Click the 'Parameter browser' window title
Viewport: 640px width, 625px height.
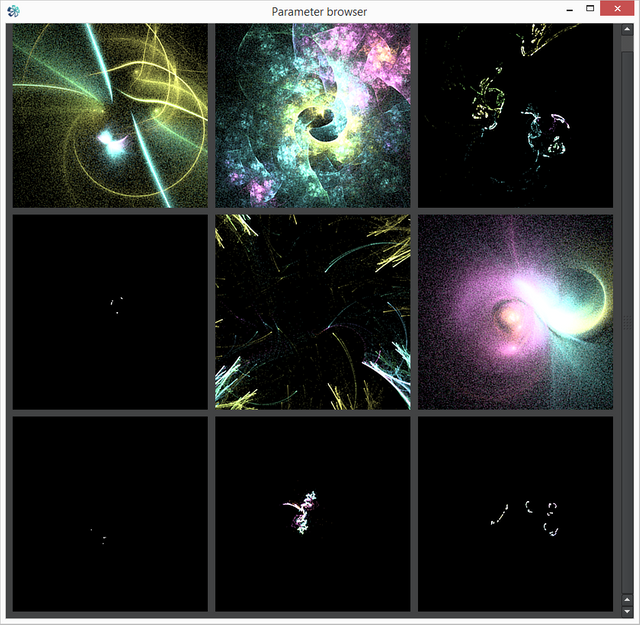point(319,12)
